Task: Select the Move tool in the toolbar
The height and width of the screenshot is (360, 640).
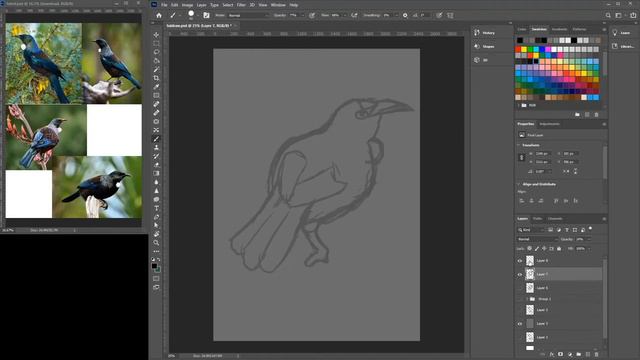Action: (156, 35)
